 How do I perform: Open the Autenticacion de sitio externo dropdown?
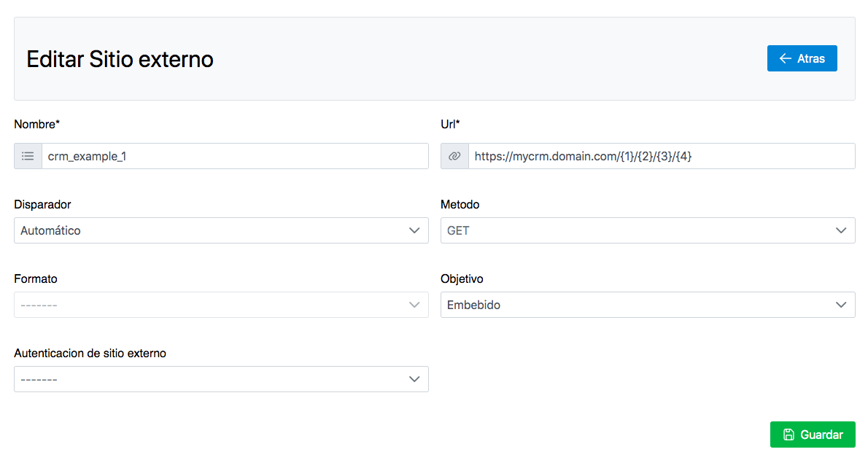tap(221, 379)
